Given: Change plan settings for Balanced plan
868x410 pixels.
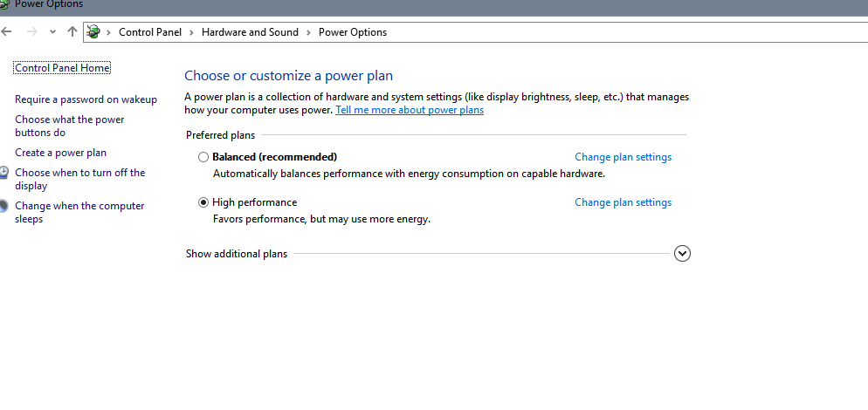Looking at the screenshot, I should pyautogui.click(x=623, y=157).
